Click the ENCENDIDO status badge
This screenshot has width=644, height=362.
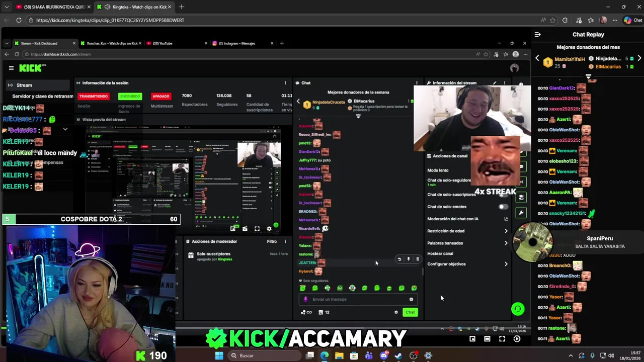130,96
